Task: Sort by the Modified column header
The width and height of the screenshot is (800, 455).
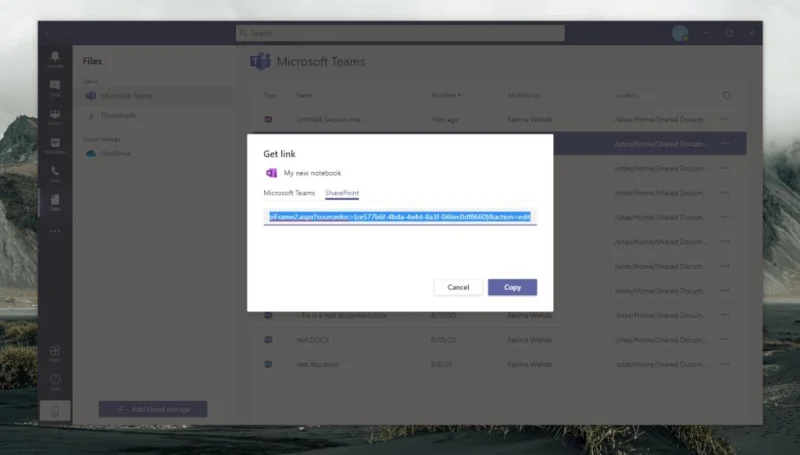Action: (x=446, y=95)
